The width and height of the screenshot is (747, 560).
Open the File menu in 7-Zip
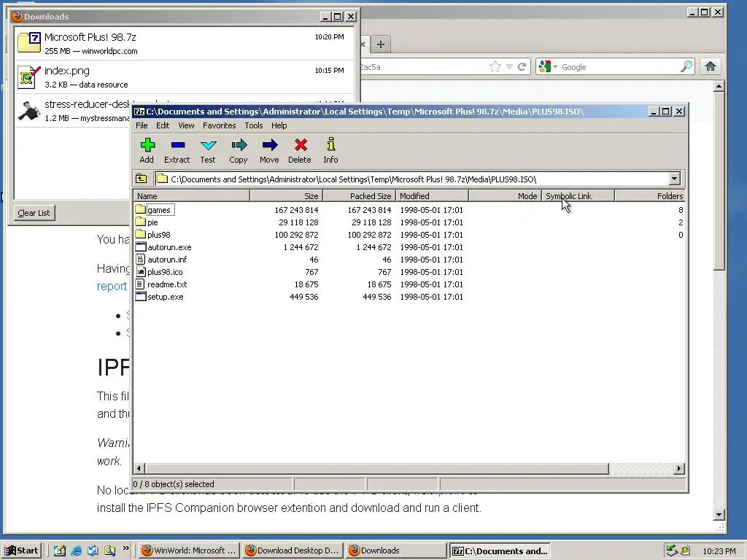[x=142, y=125]
